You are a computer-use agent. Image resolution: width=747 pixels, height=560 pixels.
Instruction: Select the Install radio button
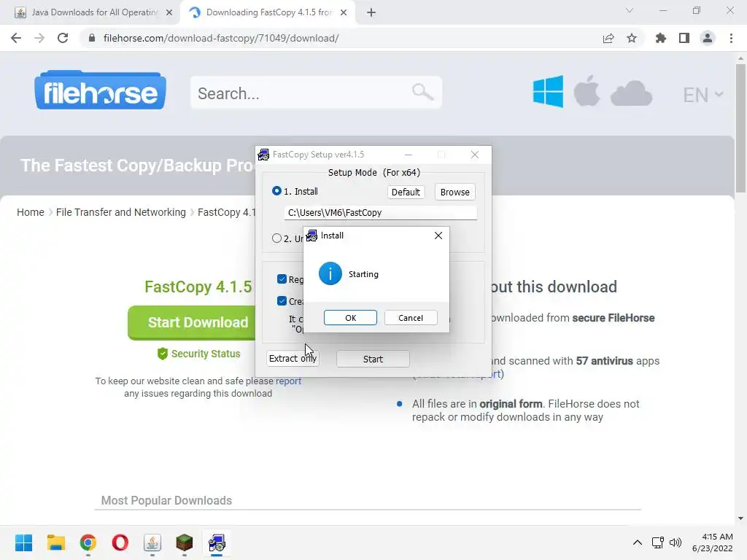pos(276,191)
